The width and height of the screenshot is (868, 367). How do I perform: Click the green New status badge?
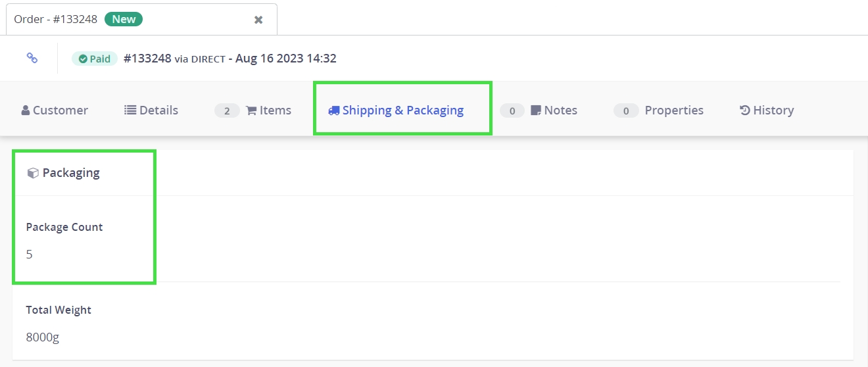tap(124, 19)
